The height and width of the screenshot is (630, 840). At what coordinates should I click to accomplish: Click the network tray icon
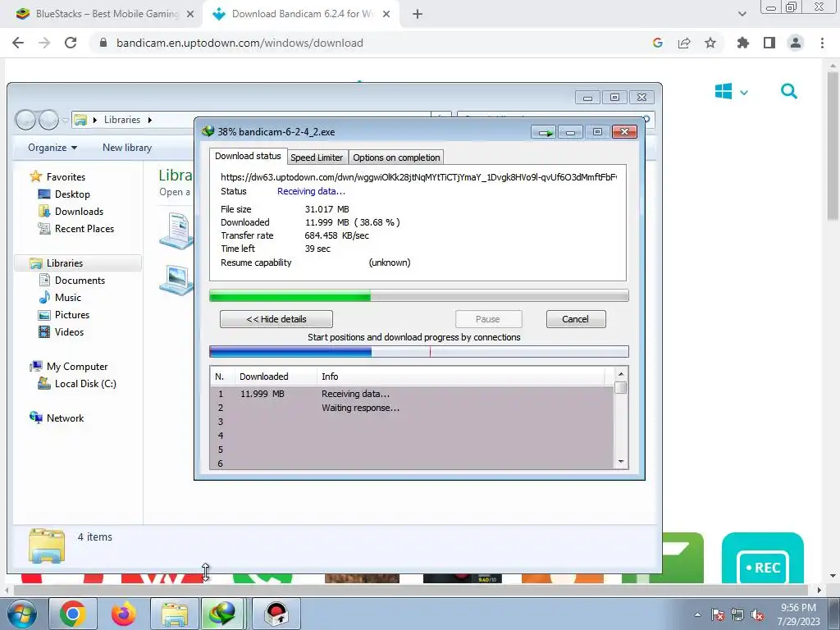pyautogui.click(x=737, y=615)
